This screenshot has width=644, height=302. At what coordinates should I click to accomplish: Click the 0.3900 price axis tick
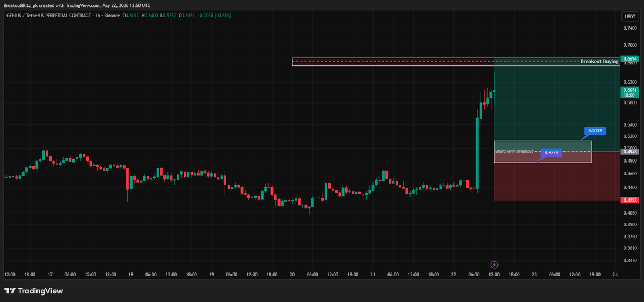(630, 224)
